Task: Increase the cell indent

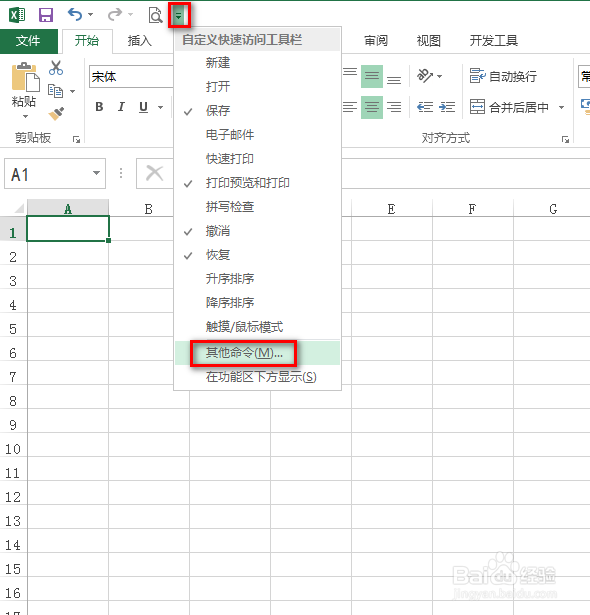Action: pyautogui.click(x=447, y=107)
